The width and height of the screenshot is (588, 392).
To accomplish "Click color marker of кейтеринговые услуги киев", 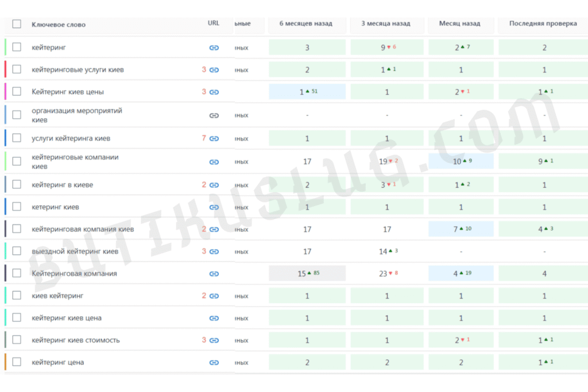I will tap(5, 69).
